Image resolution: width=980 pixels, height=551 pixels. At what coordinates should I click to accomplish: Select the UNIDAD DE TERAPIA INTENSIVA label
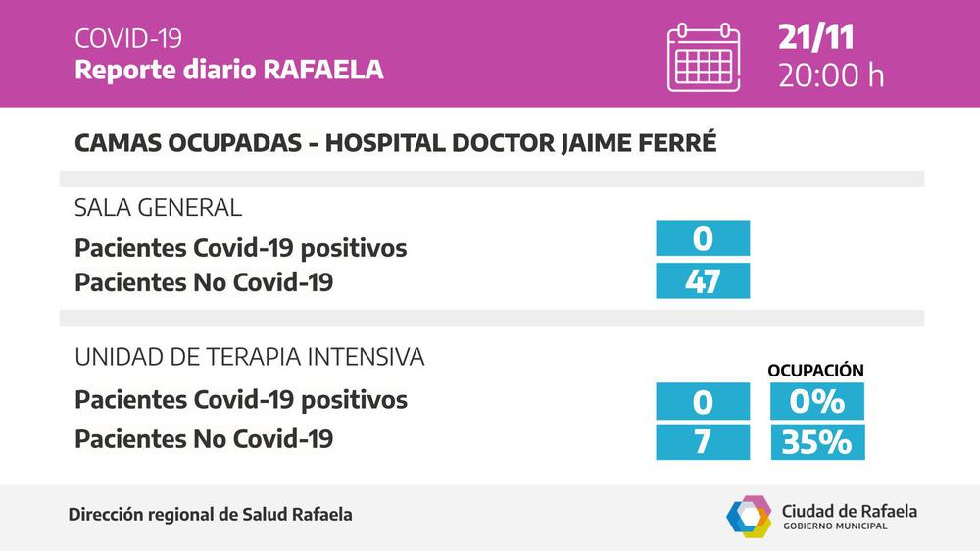click(x=250, y=357)
